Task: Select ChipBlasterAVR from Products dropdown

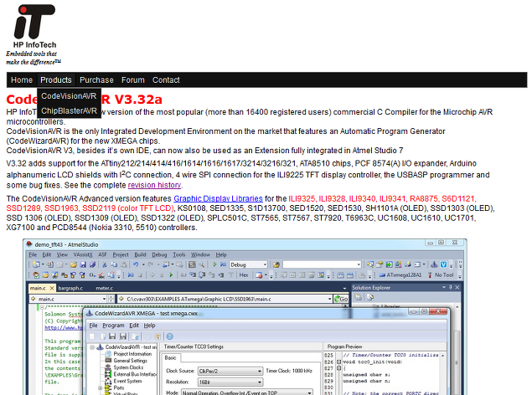Action: (x=69, y=111)
